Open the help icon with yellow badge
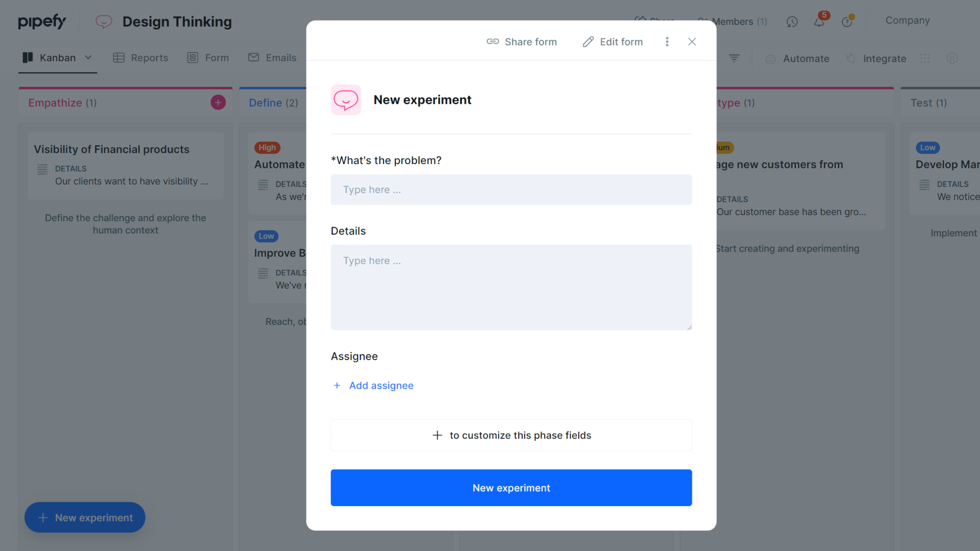 pos(847,22)
